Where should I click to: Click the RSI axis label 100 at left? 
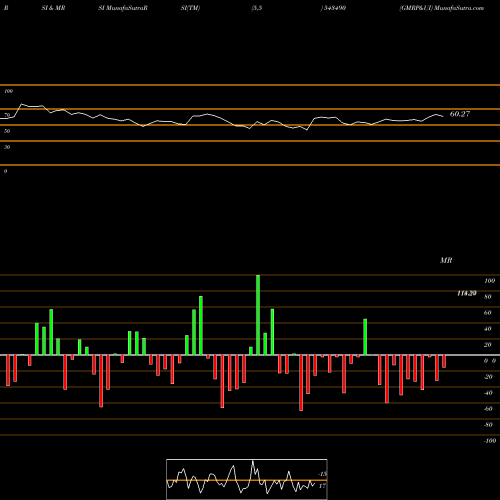pos(8,91)
